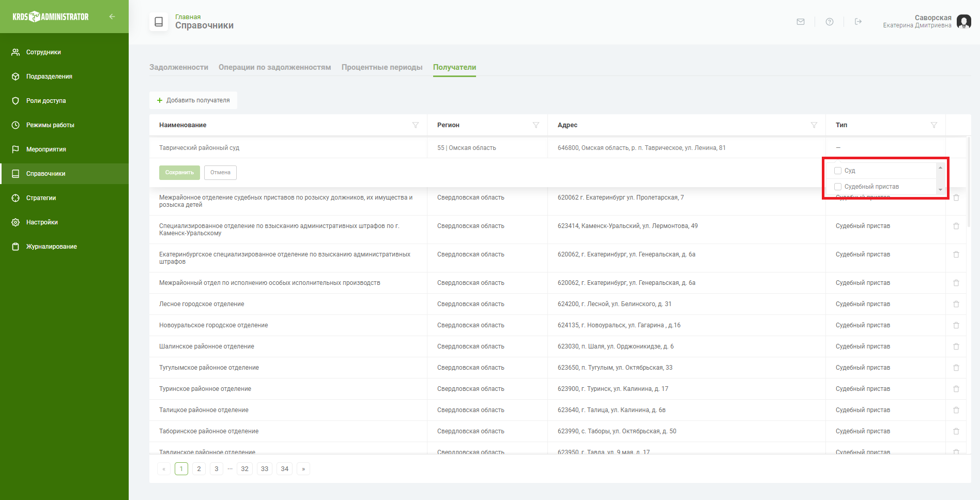The width and height of the screenshot is (980, 500).
Task: Select page 1 in pagination
Action: pyautogui.click(x=181, y=469)
